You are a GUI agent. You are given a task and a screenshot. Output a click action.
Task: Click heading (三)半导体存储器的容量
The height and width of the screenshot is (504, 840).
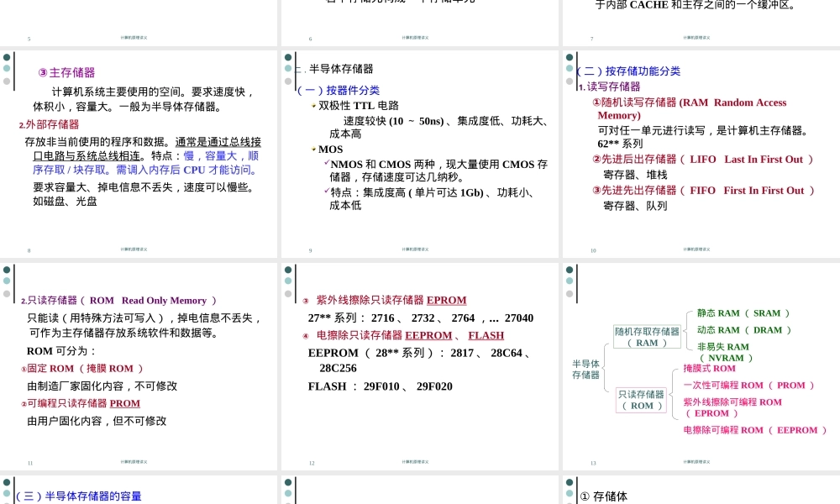79,496
